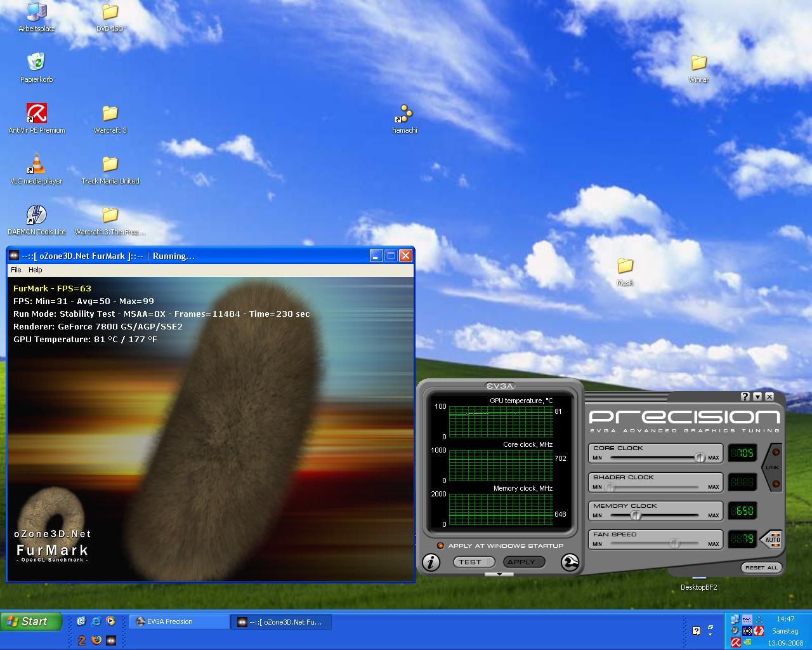Select the Warcraft 3 folder
Screen dimensions: 812x650
[110, 119]
